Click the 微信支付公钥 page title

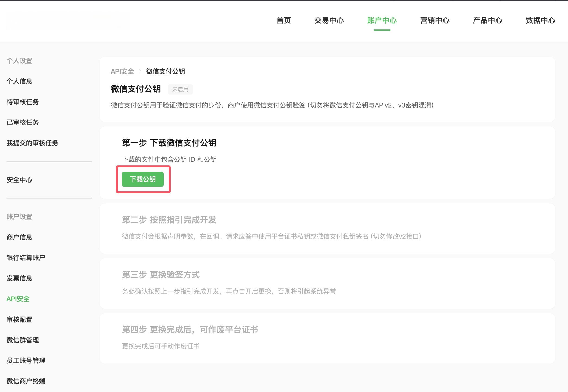(x=136, y=89)
